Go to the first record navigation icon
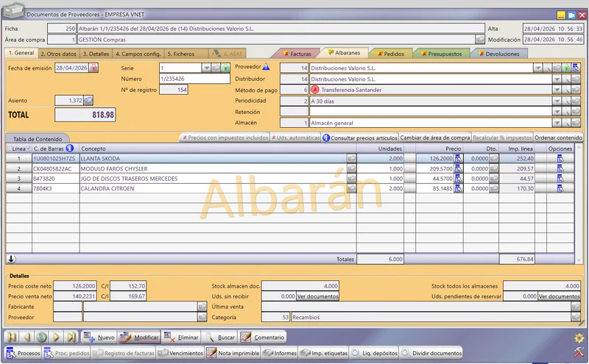589x364 pixels. (x=12, y=337)
